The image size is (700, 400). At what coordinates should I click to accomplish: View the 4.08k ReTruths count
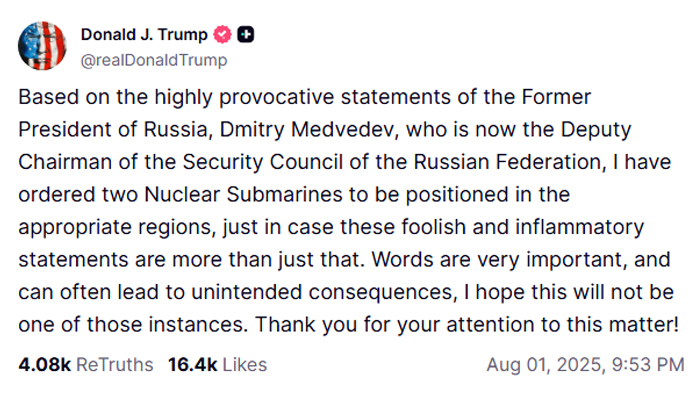pyautogui.click(x=44, y=365)
